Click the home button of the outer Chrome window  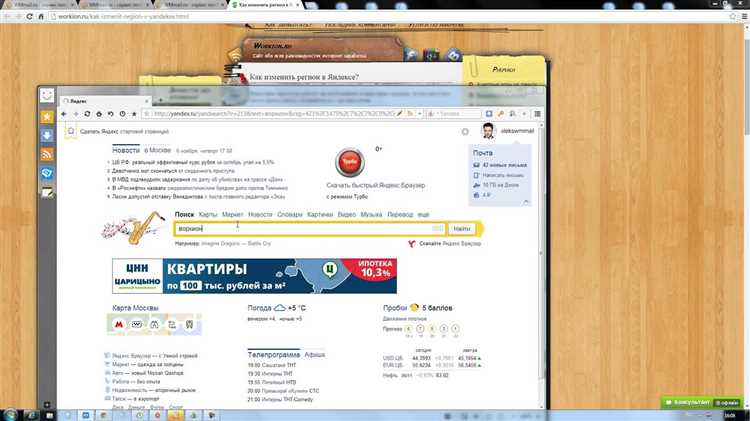pos(41,16)
